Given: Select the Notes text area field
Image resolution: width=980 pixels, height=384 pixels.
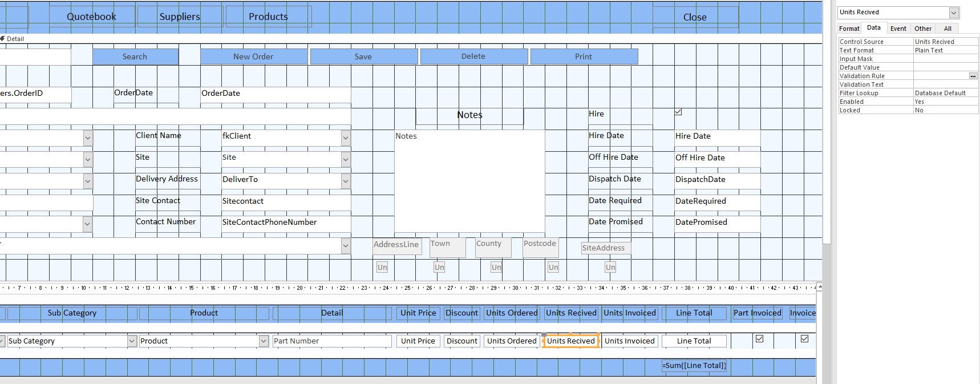Looking at the screenshot, I should click(x=469, y=181).
